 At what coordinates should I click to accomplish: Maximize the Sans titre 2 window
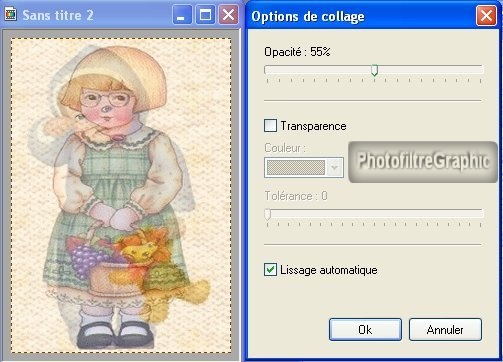[205, 15]
